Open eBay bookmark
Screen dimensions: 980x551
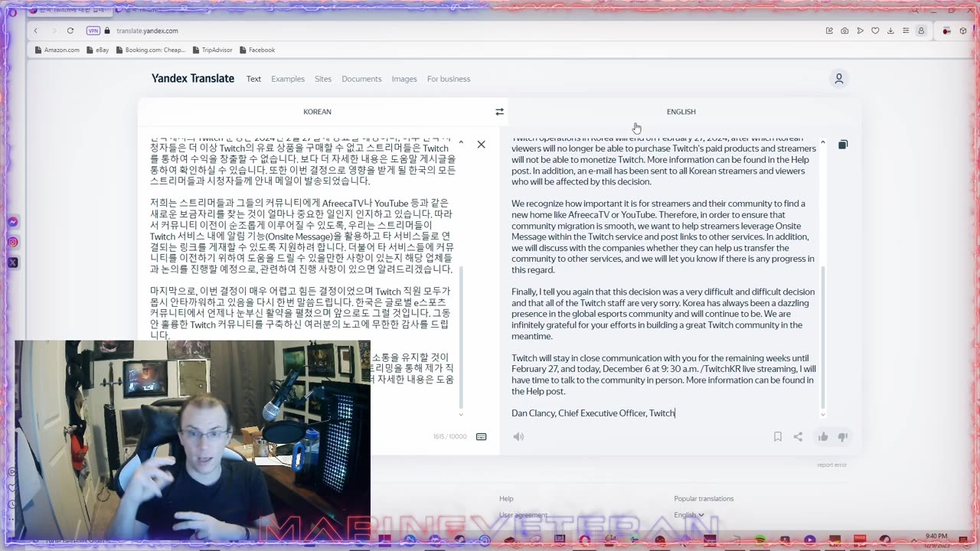pos(97,50)
